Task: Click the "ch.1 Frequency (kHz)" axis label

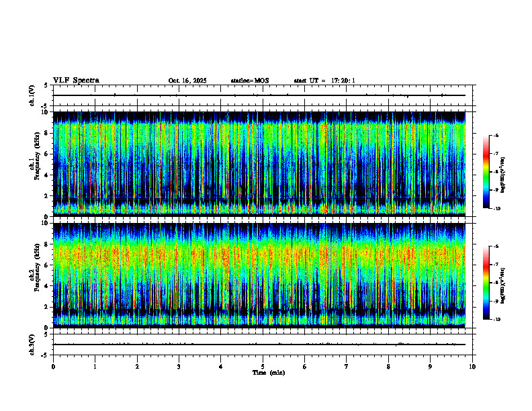Action: coord(34,164)
